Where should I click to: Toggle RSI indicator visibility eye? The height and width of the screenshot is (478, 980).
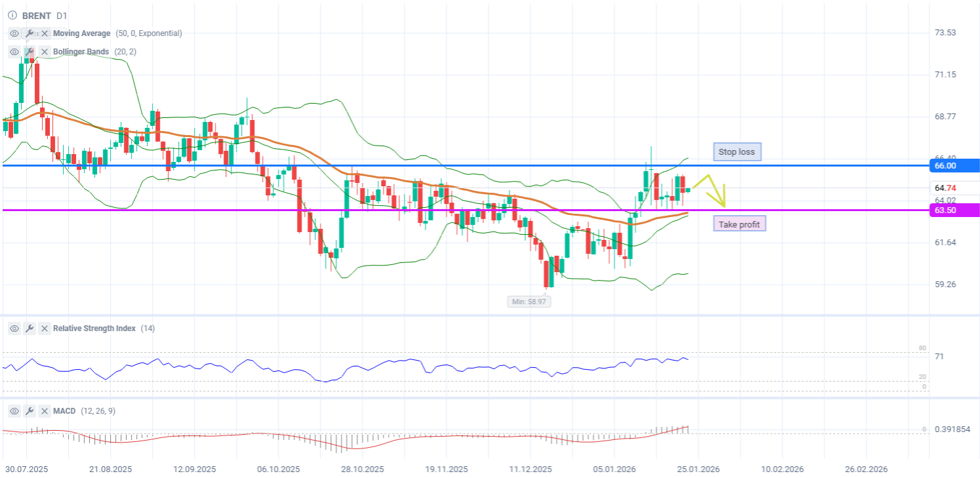pos(14,329)
